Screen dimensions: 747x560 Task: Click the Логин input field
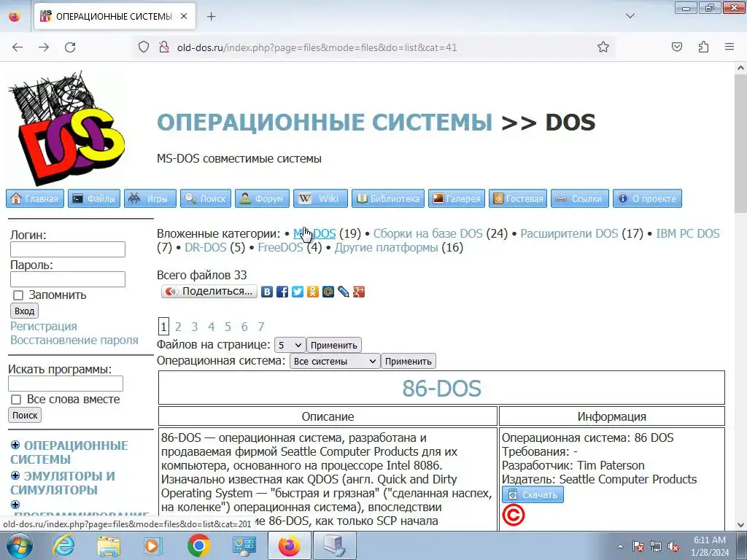(68, 249)
